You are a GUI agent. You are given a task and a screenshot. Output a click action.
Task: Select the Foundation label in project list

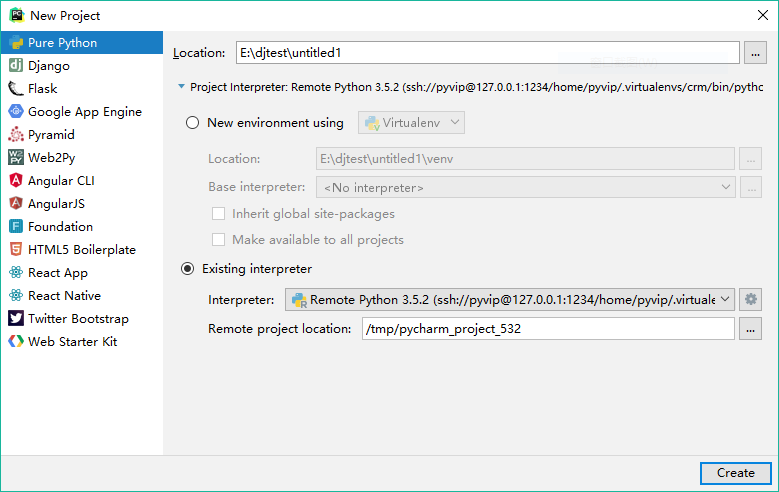[61, 227]
